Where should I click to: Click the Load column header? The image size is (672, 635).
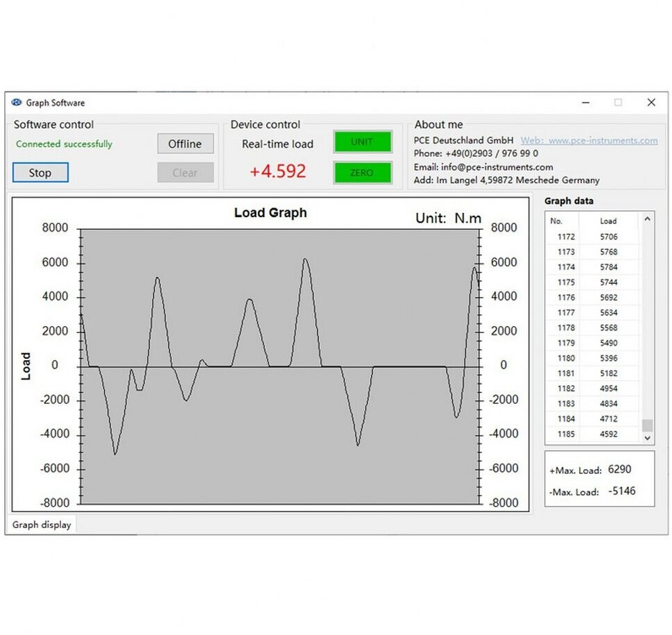coord(608,221)
